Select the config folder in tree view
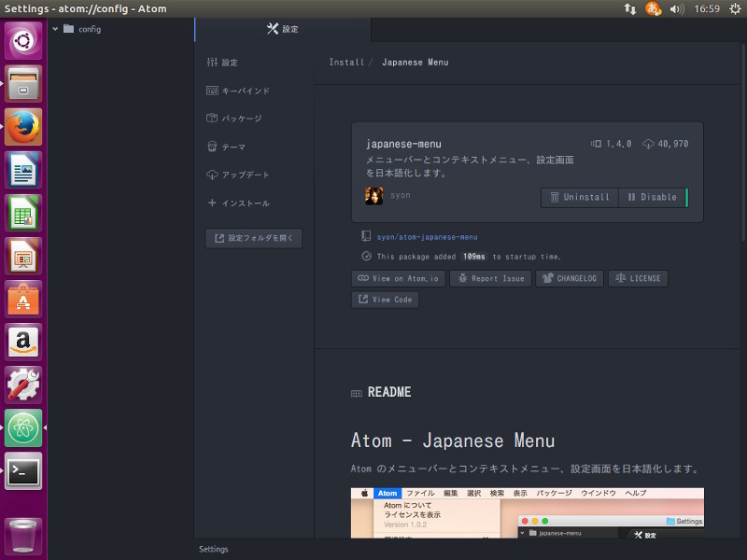Image resolution: width=747 pixels, height=560 pixels. point(82,29)
